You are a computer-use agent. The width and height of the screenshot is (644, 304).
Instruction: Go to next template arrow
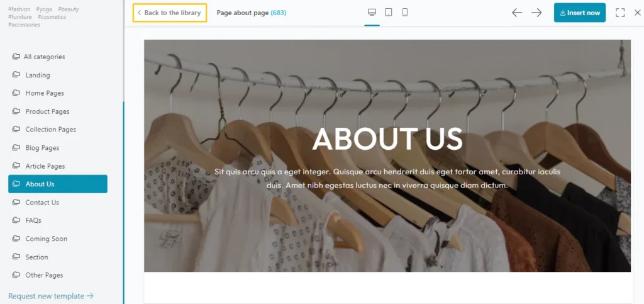(536, 13)
